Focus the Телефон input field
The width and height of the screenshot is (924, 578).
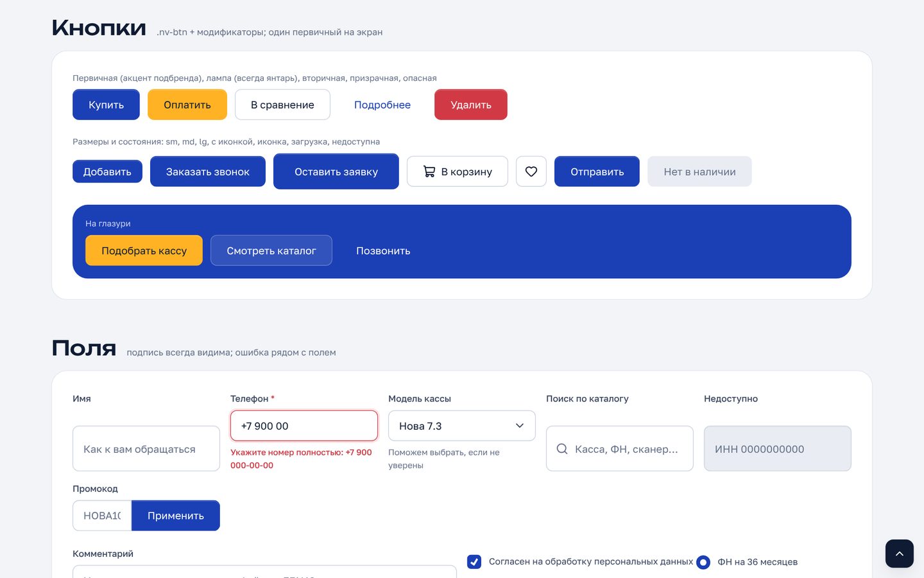tap(304, 426)
